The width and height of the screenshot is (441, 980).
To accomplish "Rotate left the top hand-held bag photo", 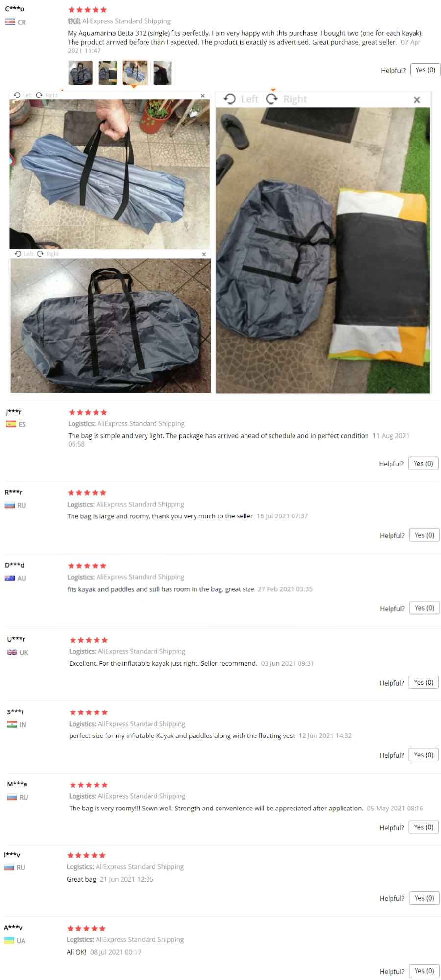I will pos(23,95).
